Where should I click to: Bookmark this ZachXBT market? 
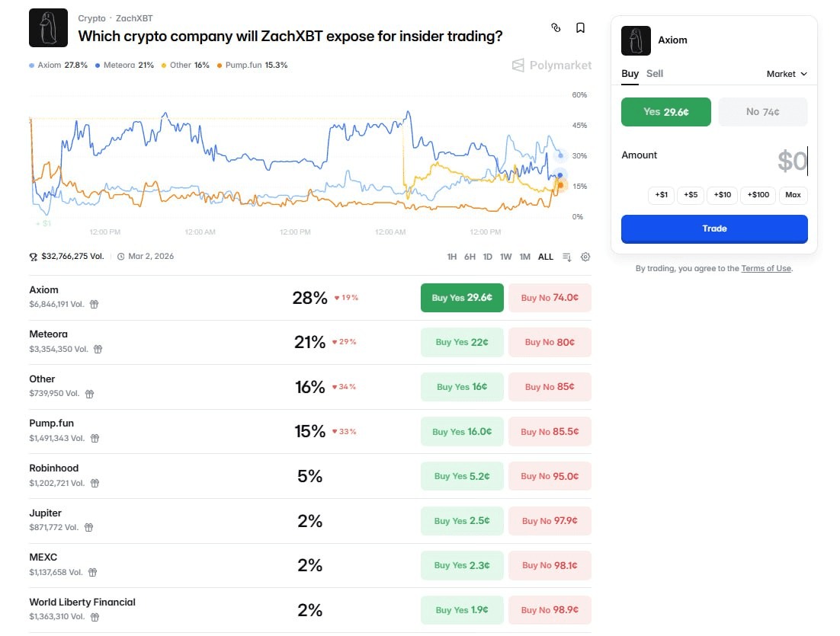pos(580,28)
